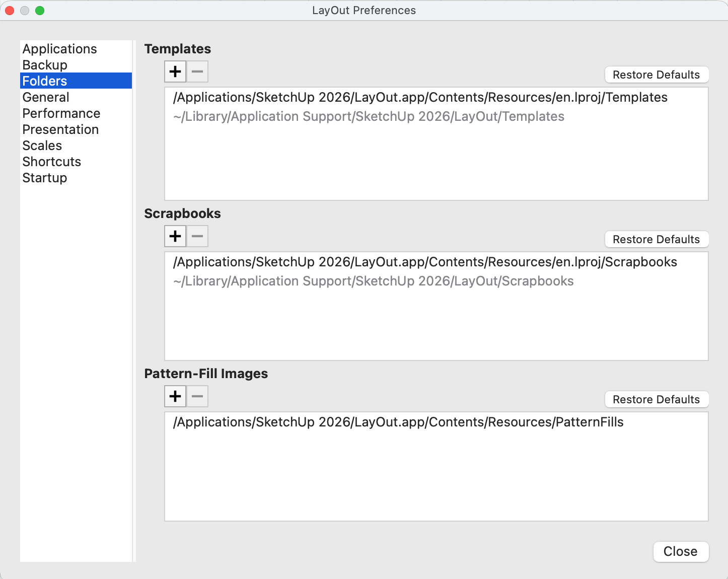Select the en.lproj/Scrapbooks path entry
The width and height of the screenshot is (728, 579).
click(x=436, y=262)
